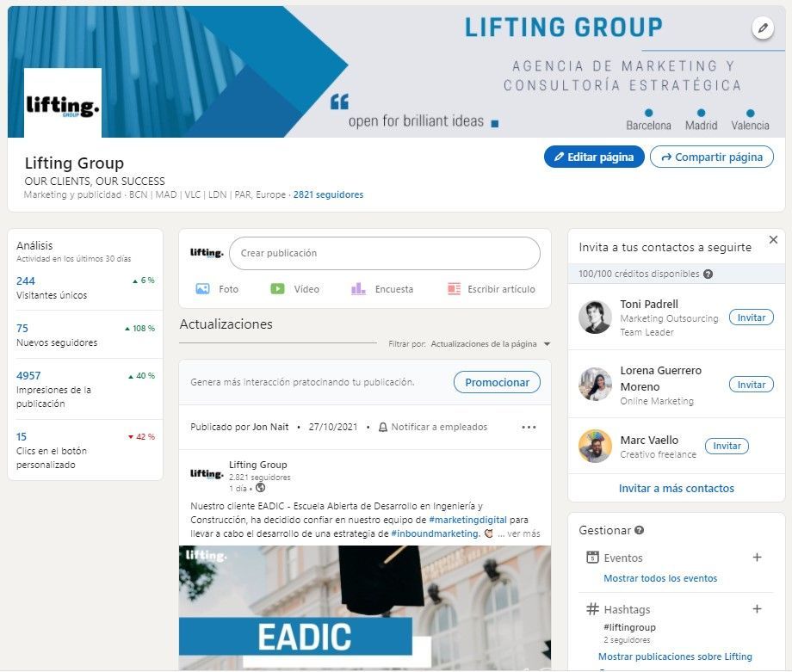Click the #inboundmarketing hashtag in the post
The image size is (792, 672).
point(436,533)
